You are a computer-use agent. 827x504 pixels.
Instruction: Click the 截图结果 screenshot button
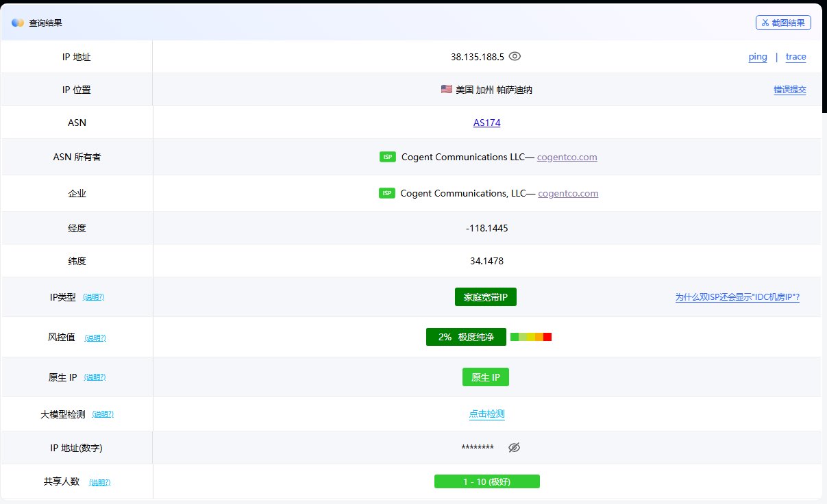point(783,23)
